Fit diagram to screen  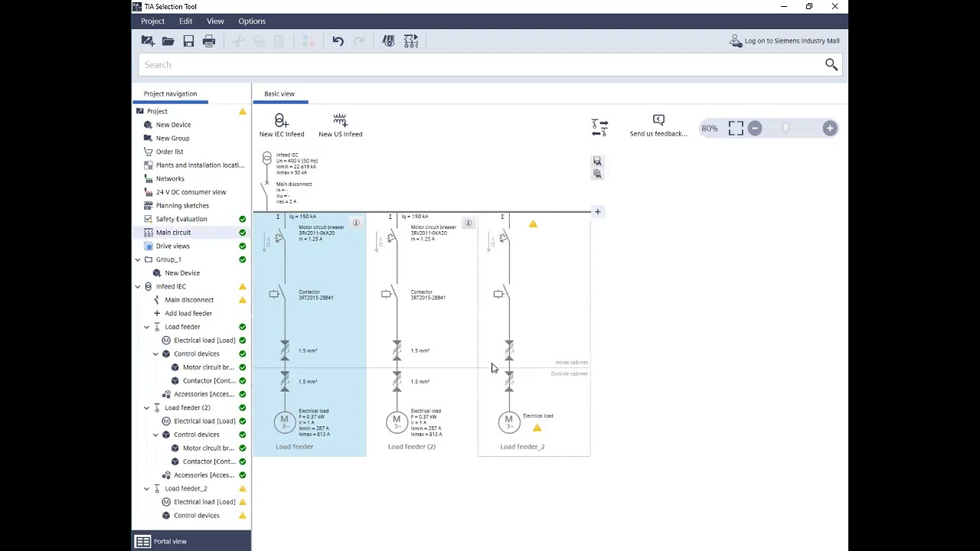(736, 129)
